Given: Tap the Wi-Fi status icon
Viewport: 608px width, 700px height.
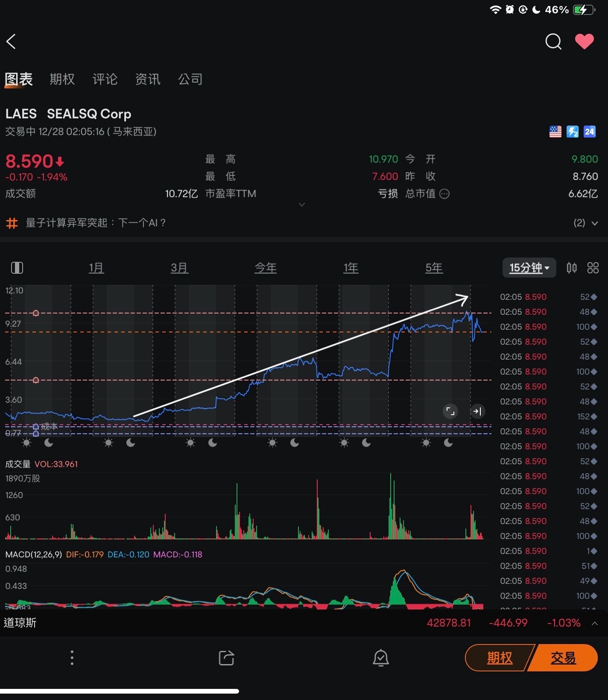Looking at the screenshot, I should click(495, 9).
